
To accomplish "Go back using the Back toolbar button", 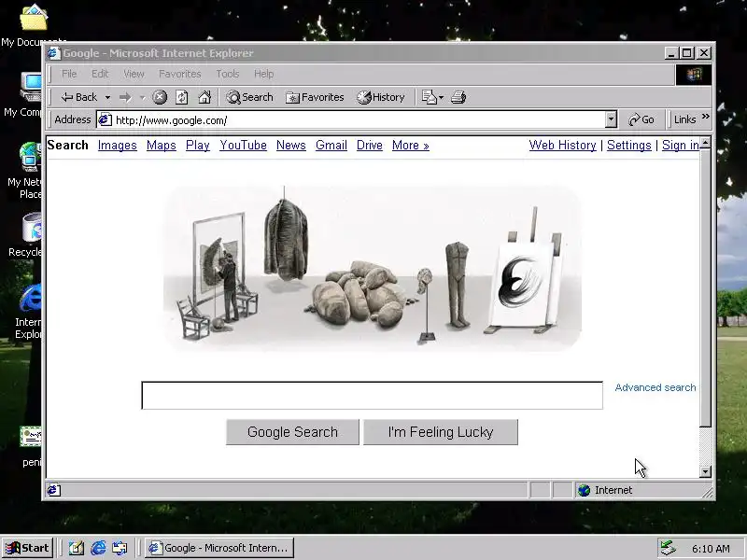I will coord(78,97).
